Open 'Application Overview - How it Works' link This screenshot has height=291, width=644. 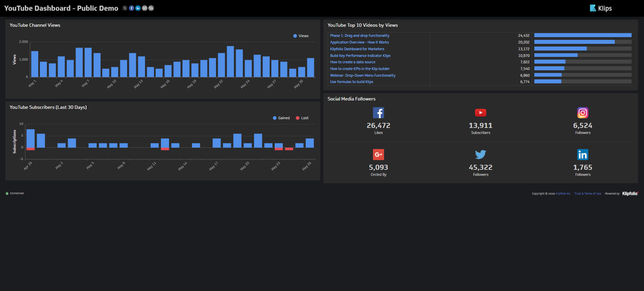[359, 42]
